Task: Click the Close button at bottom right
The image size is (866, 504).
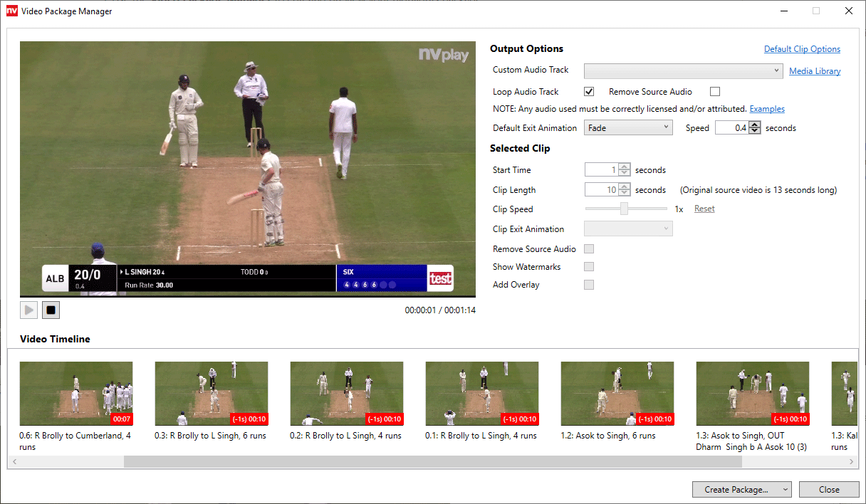Action: [x=828, y=490]
